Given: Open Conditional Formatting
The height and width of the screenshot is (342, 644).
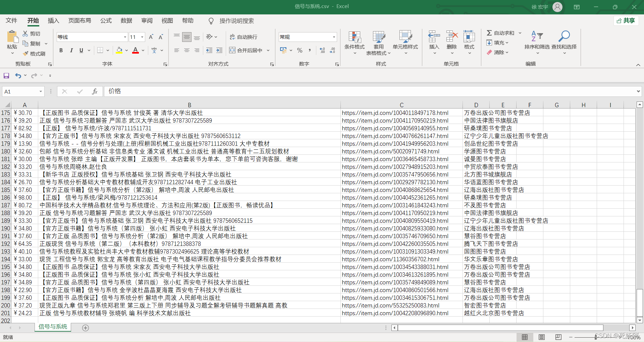Looking at the screenshot, I should pos(355,43).
